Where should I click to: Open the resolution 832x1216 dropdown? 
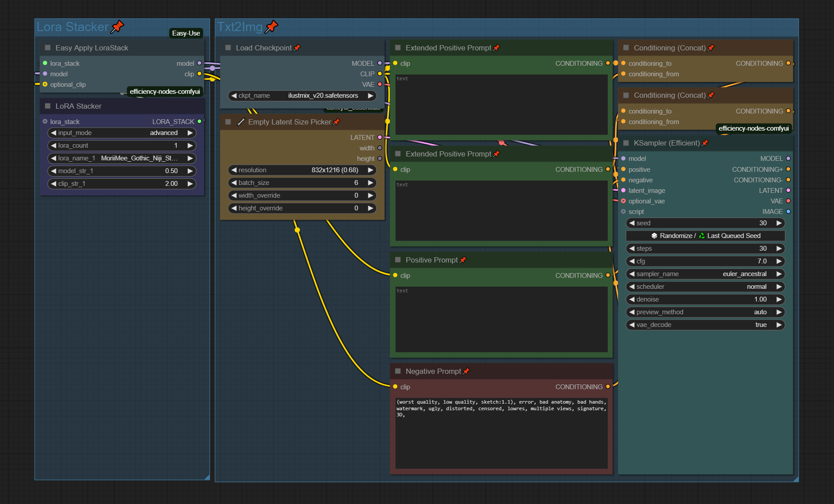tap(302, 170)
